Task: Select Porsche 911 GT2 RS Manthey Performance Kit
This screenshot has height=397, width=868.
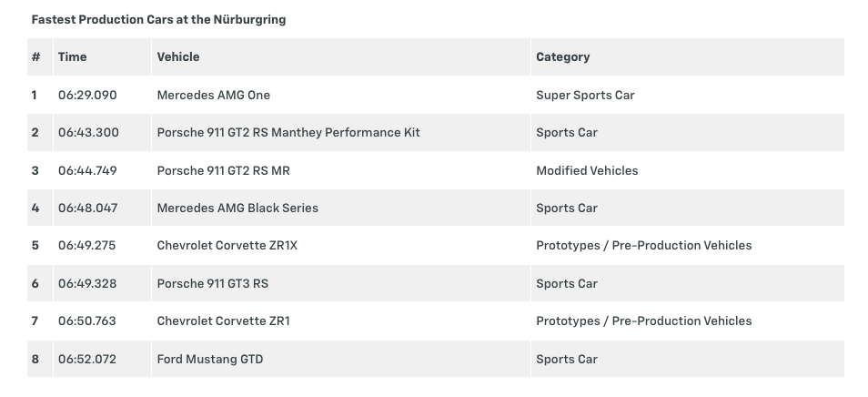Action: click(x=288, y=132)
